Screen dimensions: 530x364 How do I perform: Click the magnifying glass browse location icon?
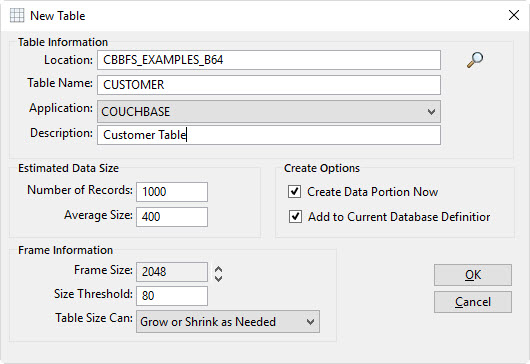point(475,60)
